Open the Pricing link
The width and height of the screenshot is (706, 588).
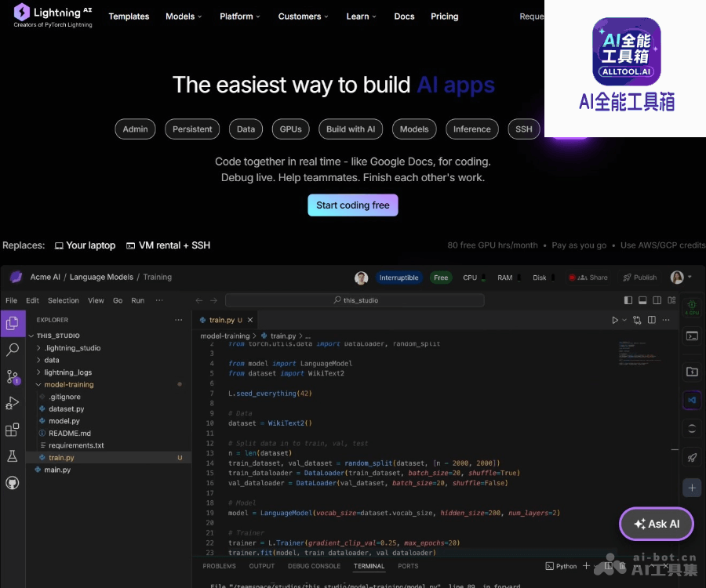[x=445, y=16]
